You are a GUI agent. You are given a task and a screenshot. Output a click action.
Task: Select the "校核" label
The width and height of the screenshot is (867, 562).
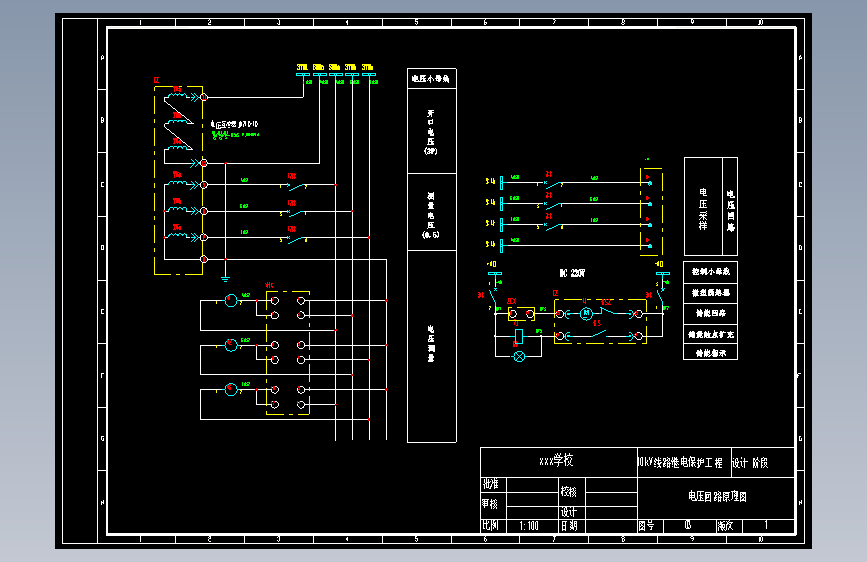point(568,491)
